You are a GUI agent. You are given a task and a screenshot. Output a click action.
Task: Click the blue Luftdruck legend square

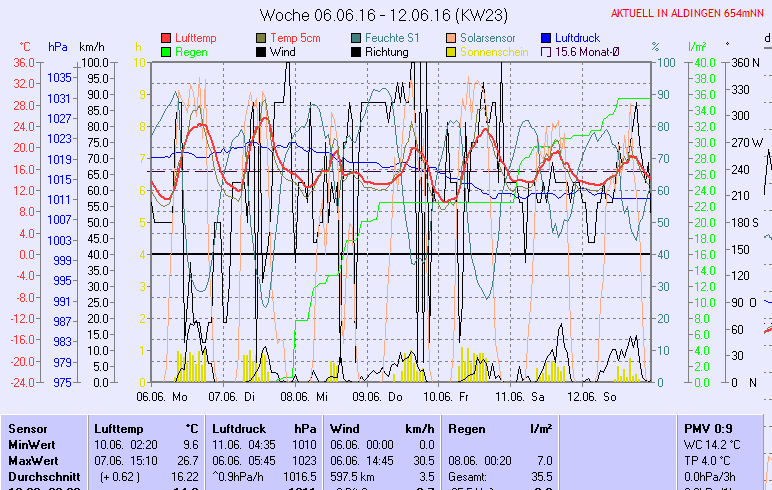(x=547, y=38)
